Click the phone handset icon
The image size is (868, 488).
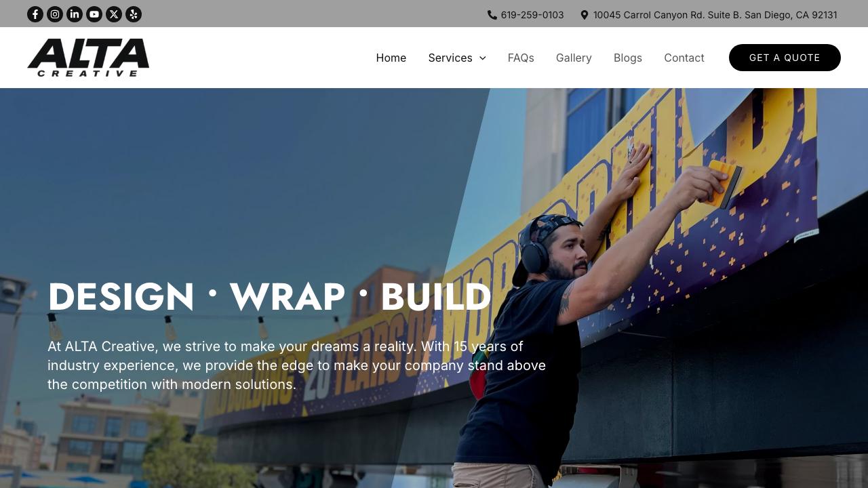[492, 15]
